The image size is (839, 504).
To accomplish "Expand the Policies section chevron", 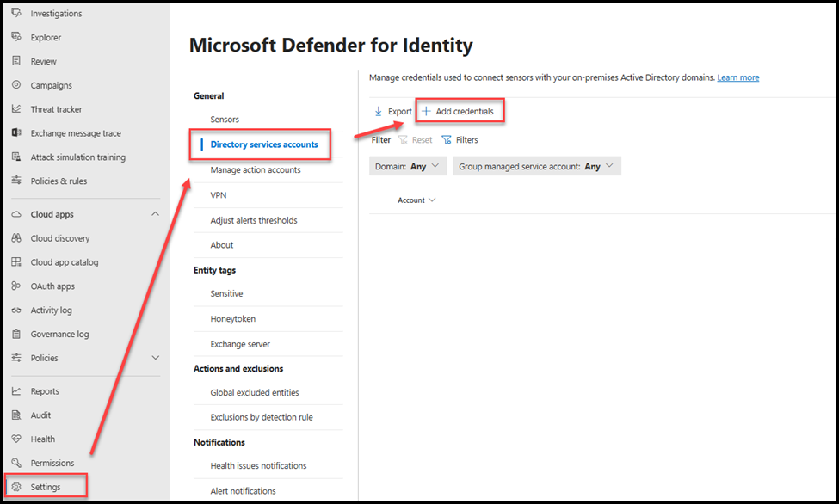I will (155, 358).
